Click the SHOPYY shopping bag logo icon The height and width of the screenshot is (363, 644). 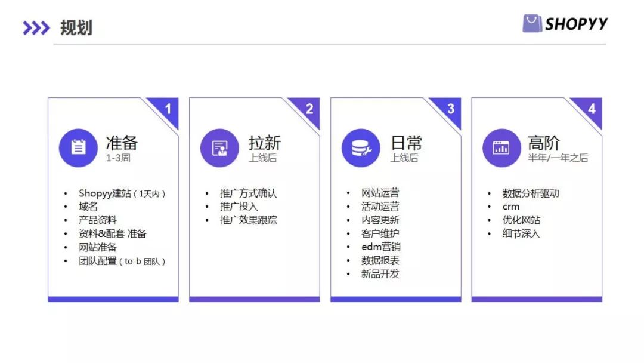(532, 23)
